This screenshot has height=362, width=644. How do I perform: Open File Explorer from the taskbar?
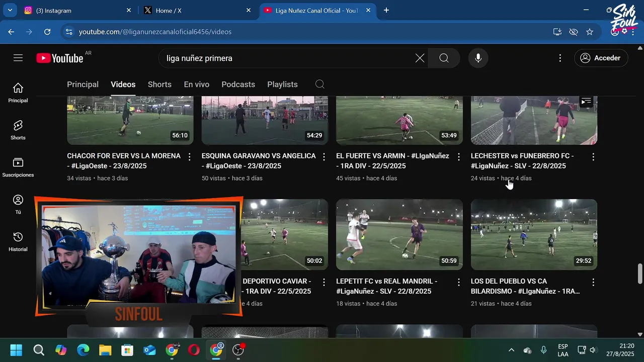tap(105, 350)
